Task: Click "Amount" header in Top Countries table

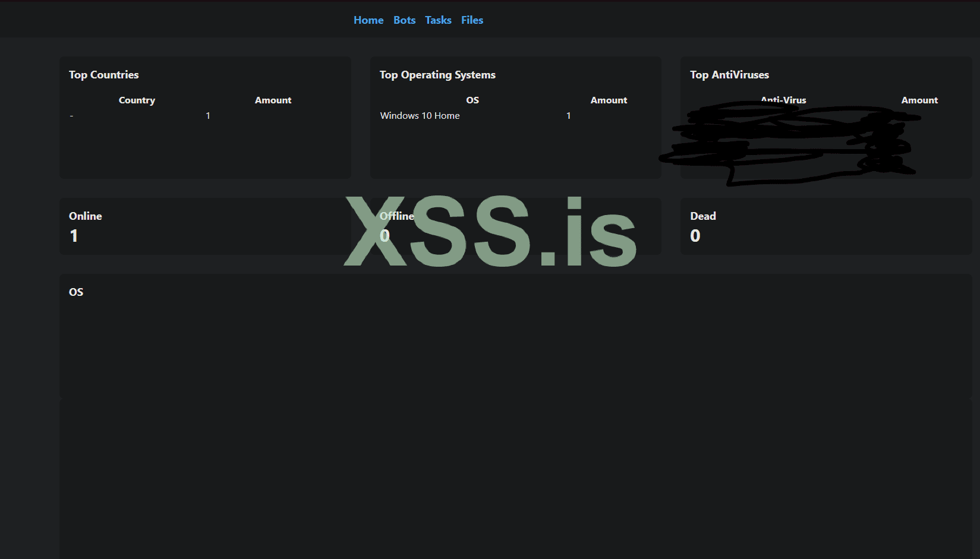Action: tap(273, 100)
